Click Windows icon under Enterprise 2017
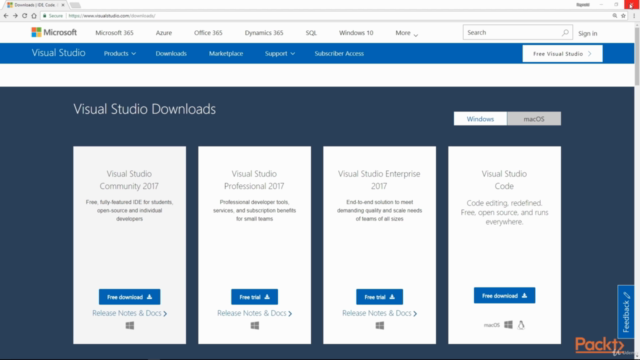Viewport: 640px width, 360px height. coord(380,325)
